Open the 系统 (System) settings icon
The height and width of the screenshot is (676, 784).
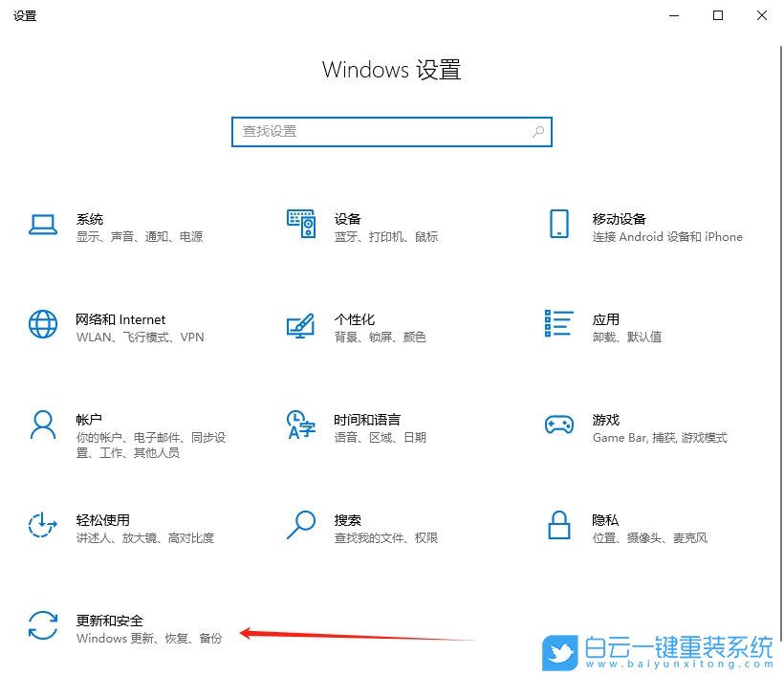[x=43, y=226]
